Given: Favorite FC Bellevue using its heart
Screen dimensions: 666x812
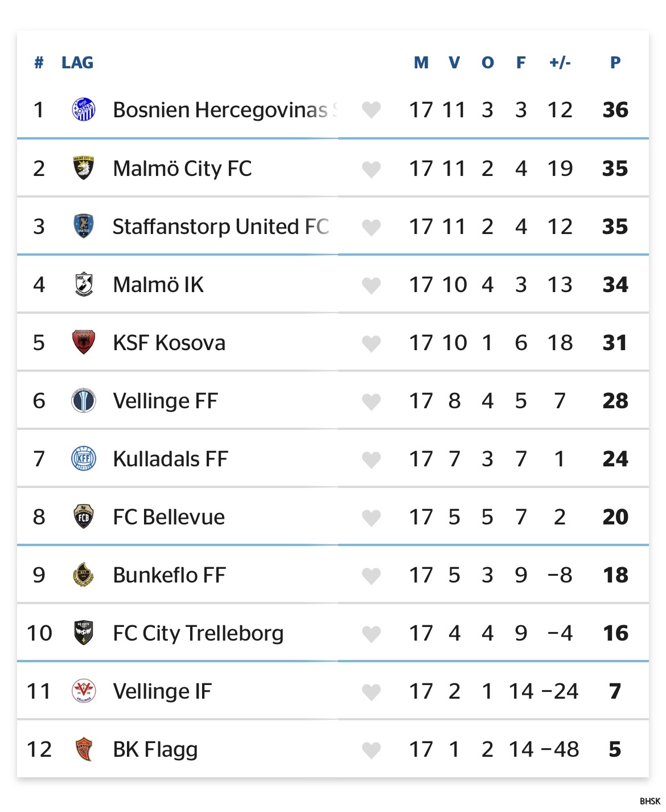Looking at the screenshot, I should click(371, 518).
